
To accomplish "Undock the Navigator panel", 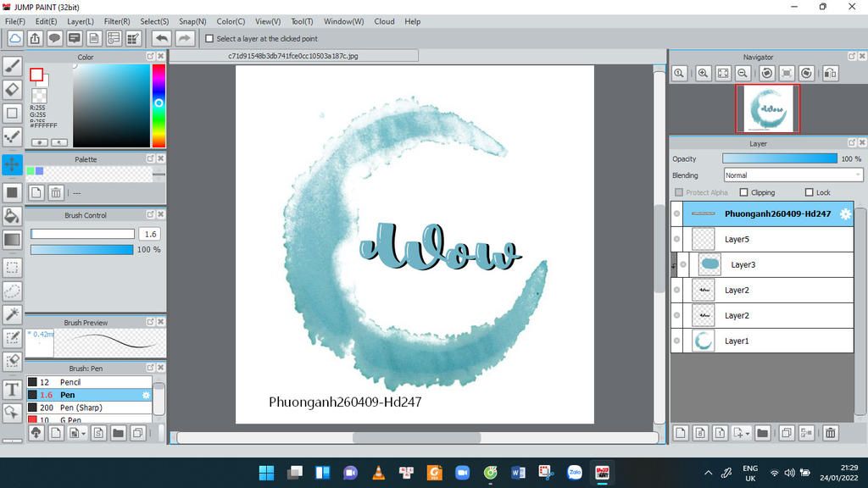I will tap(851, 57).
